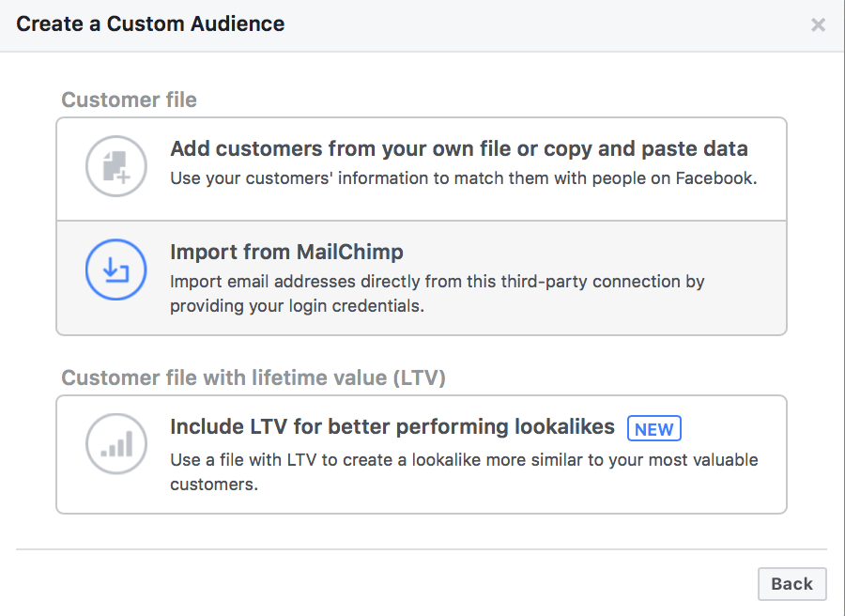Pick the LTV lookalike option card background
This screenshot has height=616, width=845.
pyautogui.click(x=422, y=454)
